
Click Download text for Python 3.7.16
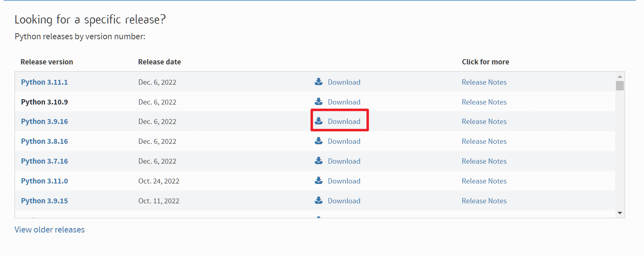tap(344, 161)
